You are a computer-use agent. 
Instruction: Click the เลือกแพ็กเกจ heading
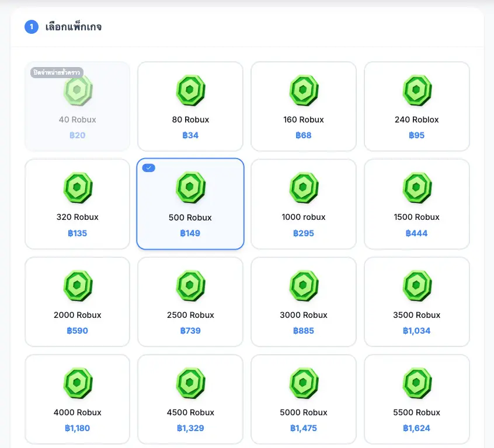pyautogui.click(x=74, y=27)
